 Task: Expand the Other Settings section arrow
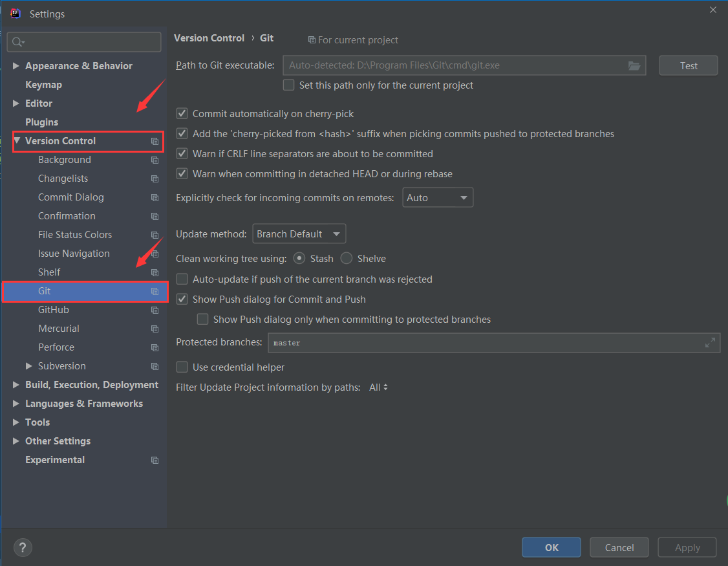tap(16, 441)
